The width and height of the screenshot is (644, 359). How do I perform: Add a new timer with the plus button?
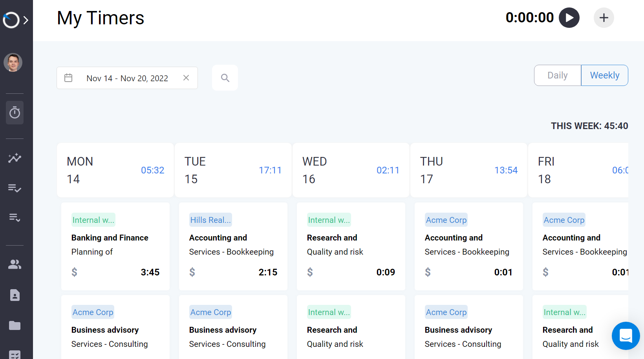604,18
